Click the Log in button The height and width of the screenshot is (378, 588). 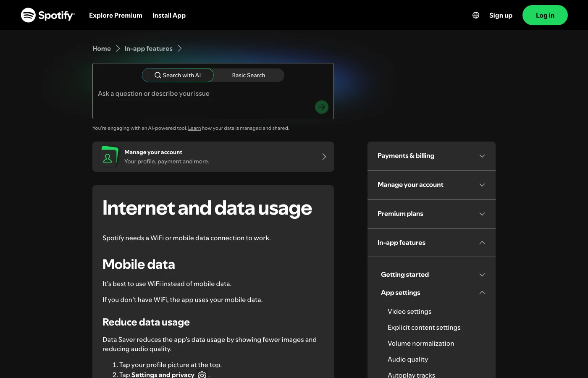[545, 15]
